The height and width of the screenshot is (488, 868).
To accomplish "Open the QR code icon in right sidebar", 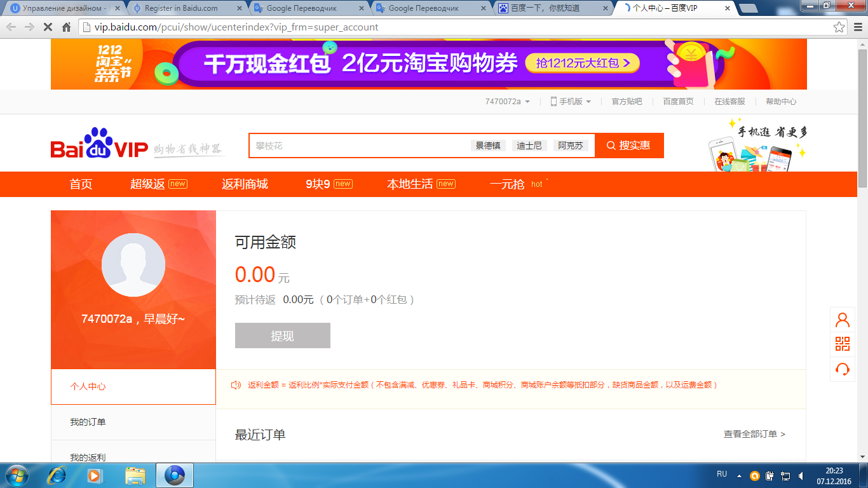I will point(843,344).
